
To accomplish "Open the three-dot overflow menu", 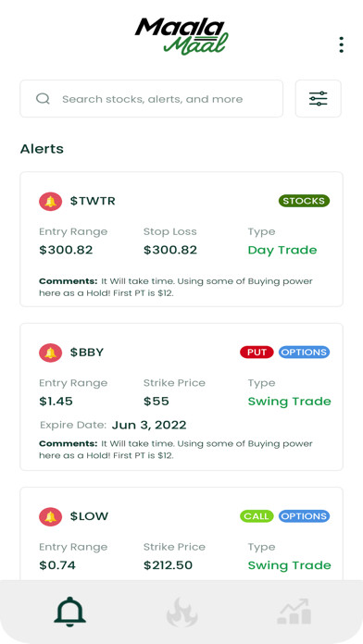I will click(341, 44).
